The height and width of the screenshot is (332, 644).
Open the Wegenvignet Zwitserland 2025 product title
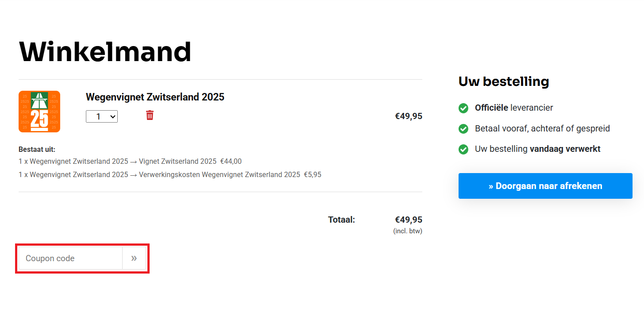click(x=155, y=97)
